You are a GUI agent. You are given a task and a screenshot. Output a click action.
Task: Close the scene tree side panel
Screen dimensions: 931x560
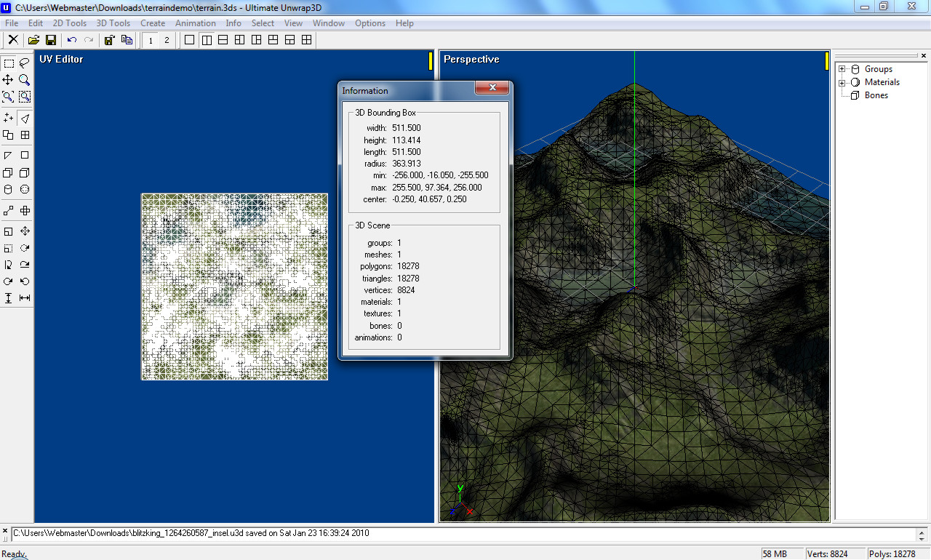click(x=924, y=55)
